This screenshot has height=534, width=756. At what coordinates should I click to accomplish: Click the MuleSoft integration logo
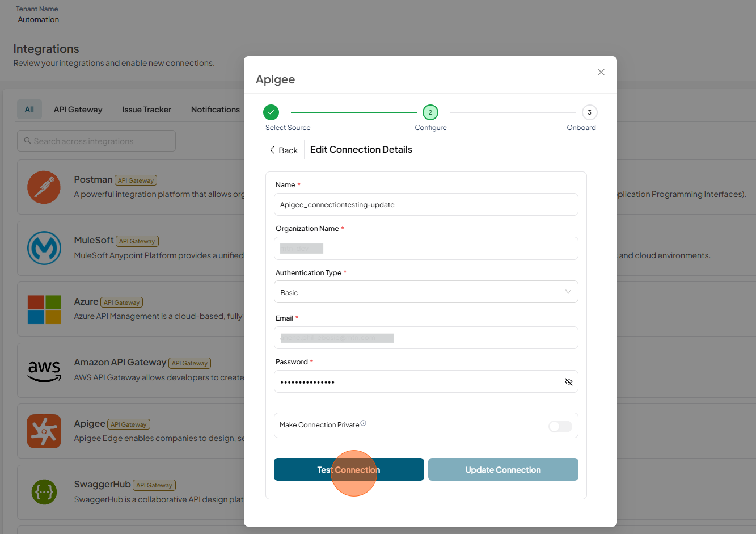[x=44, y=248]
